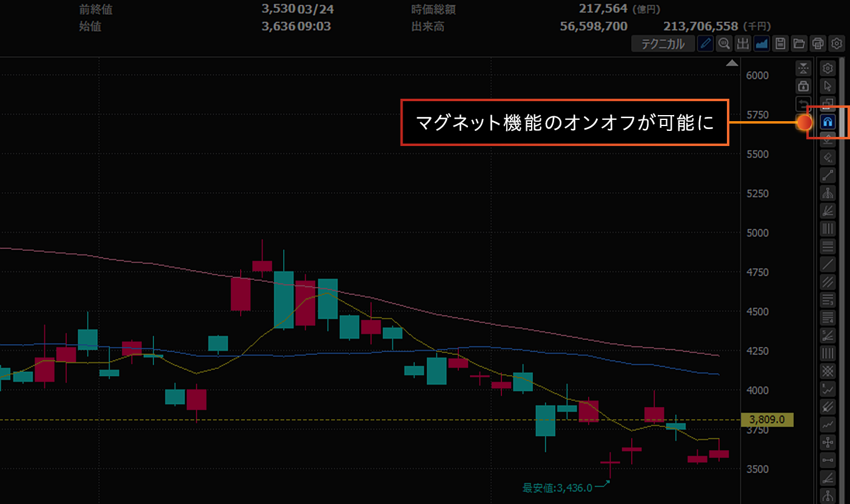
Task: Toggle the blue area chart button
Action: (761, 44)
